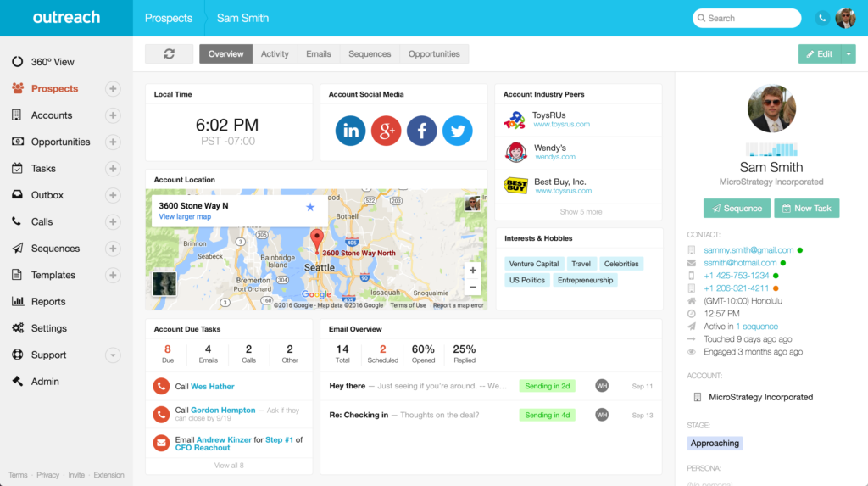Open www.toysrus.com link under ToysRUs
The image size is (868, 486).
pos(561,124)
